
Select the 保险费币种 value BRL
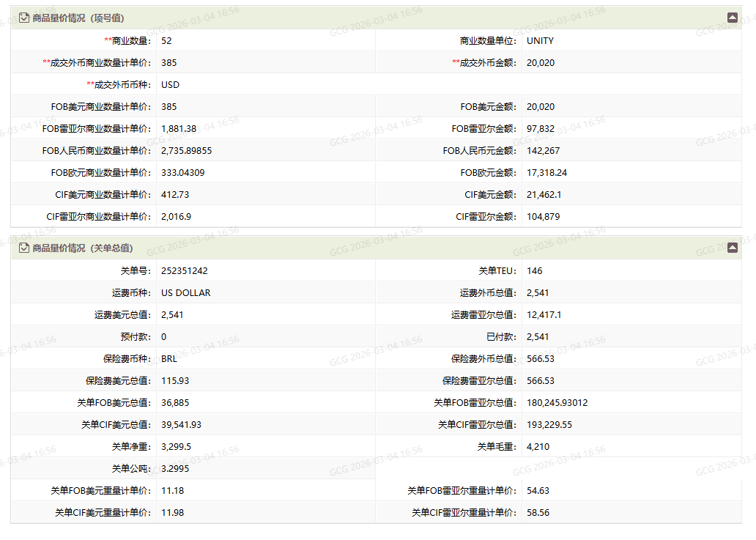pyautogui.click(x=169, y=359)
